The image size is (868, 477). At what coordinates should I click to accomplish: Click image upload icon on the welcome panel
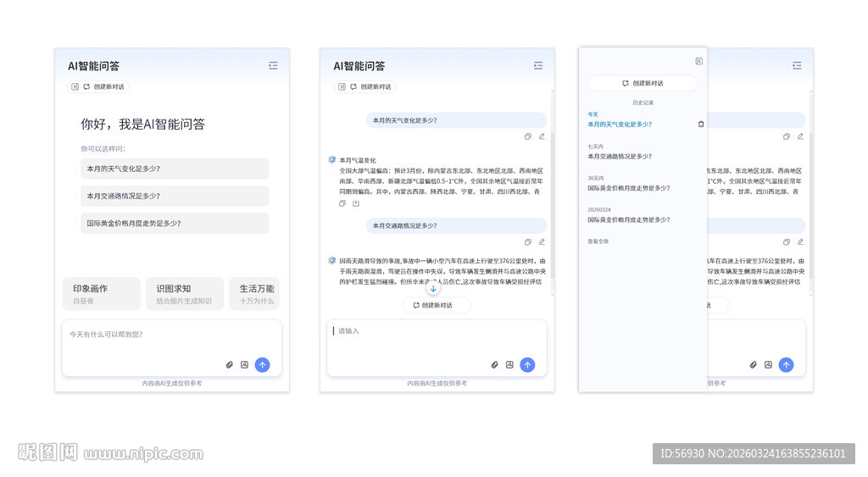tap(244, 365)
